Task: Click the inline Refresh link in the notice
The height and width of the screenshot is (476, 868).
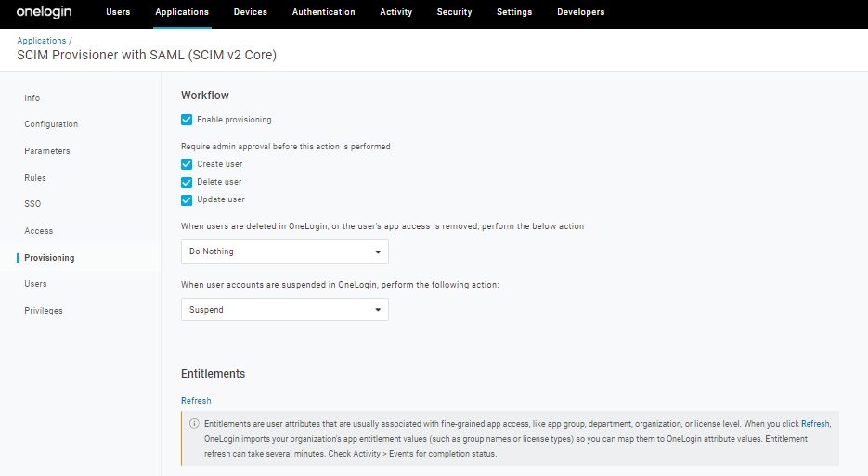Action: 815,423
